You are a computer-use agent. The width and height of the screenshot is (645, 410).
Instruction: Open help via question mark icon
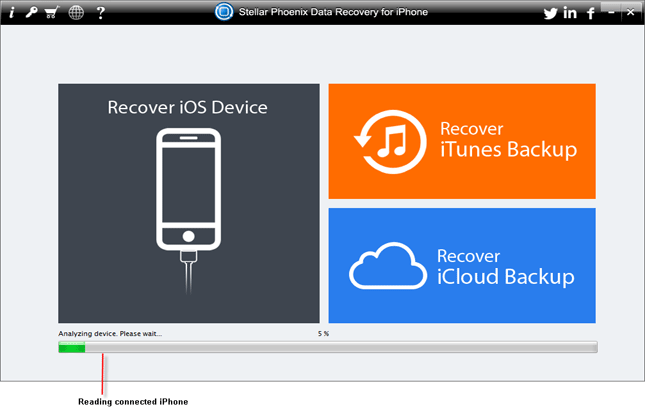pyautogui.click(x=100, y=13)
